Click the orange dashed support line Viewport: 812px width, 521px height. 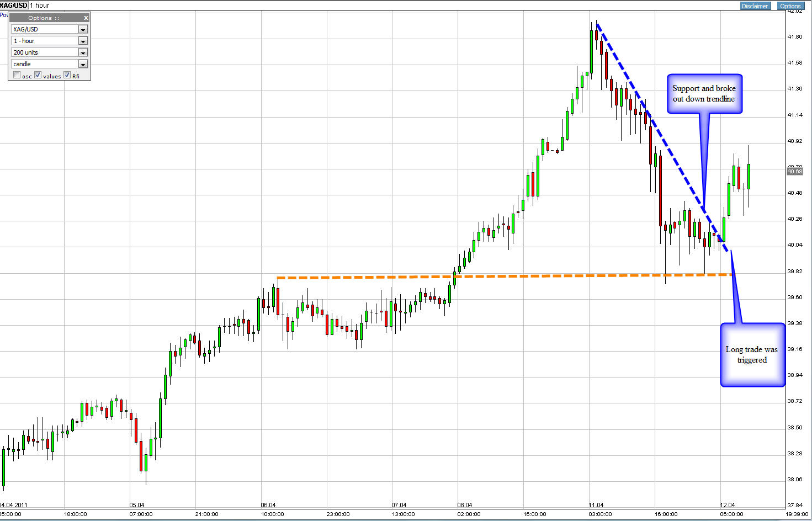[x=504, y=275]
